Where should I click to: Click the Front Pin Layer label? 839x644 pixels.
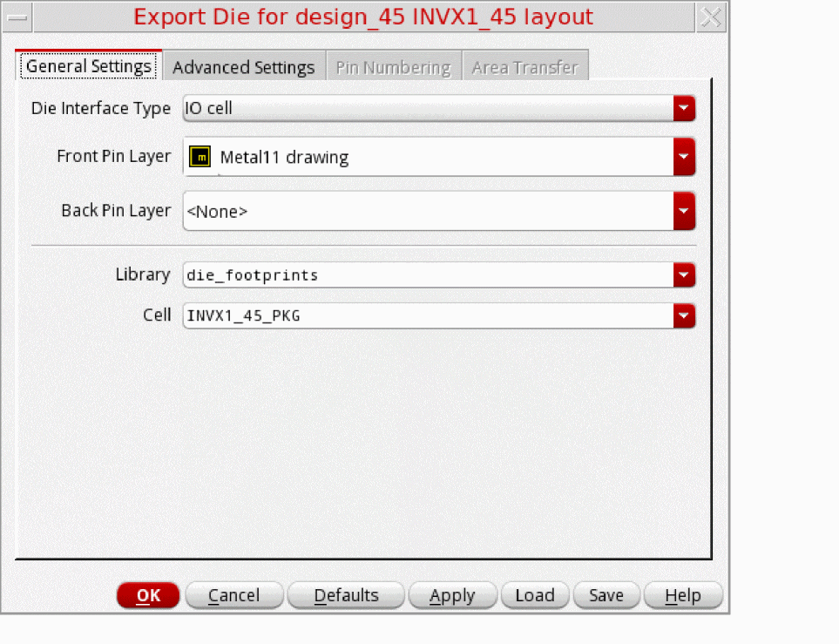pyautogui.click(x=113, y=156)
